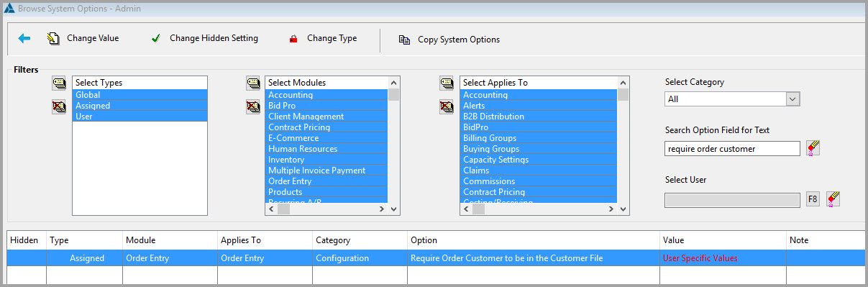
Task: Click the Search Option Field text box
Action: 732,148
